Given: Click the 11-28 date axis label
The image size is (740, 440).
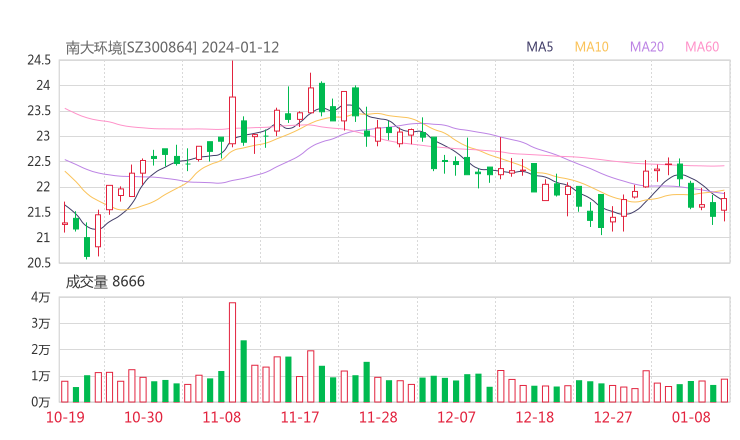Looking at the screenshot, I should click(378, 418).
